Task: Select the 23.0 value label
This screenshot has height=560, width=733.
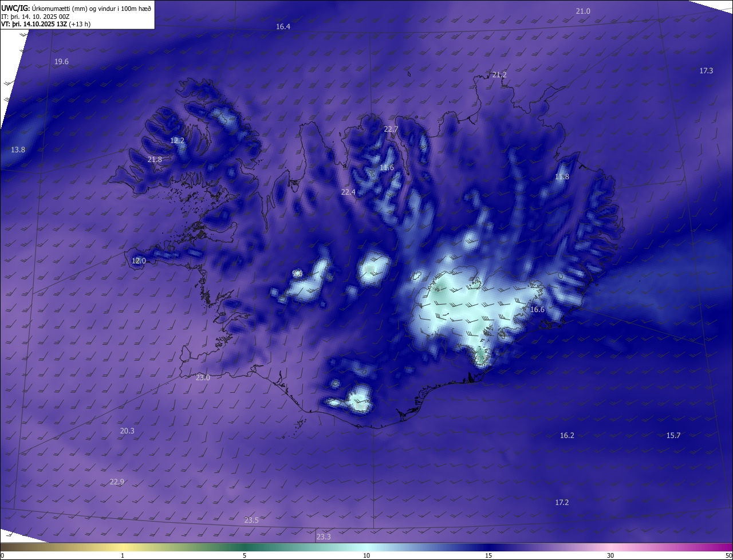Action: (203, 378)
